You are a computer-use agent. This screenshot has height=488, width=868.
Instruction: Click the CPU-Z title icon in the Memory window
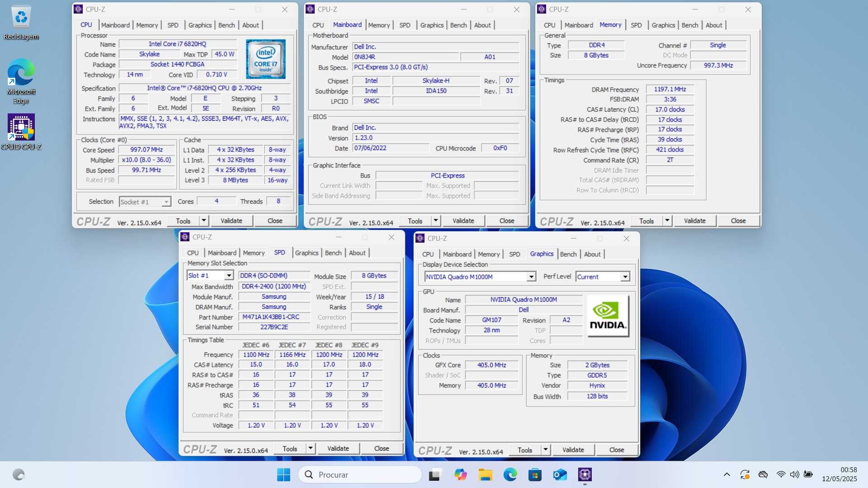click(542, 9)
